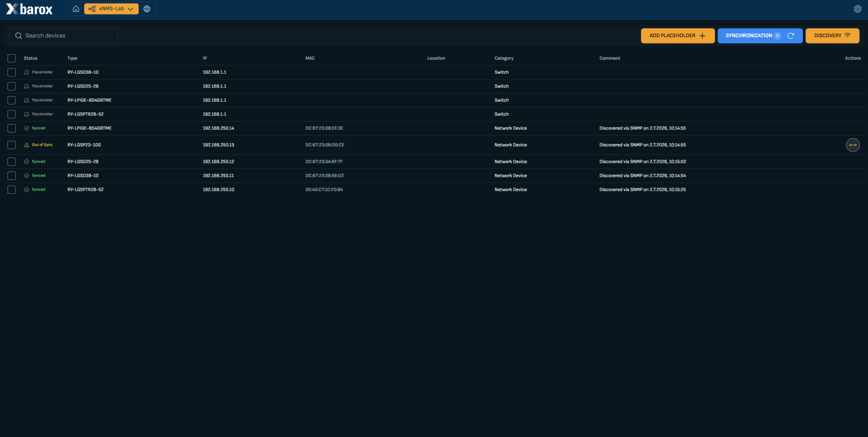Sort the table by Category column header
Viewport: 868px width, 437px height.
[504, 58]
